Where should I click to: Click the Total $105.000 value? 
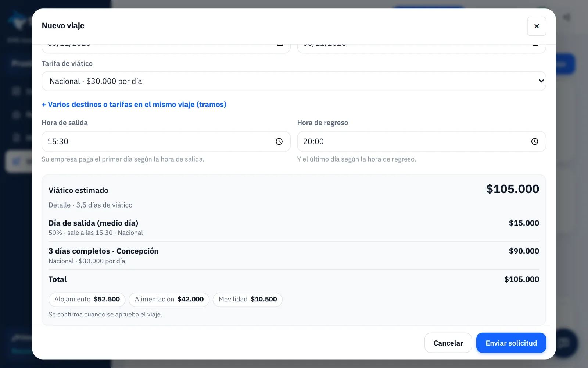pos(521,279)
